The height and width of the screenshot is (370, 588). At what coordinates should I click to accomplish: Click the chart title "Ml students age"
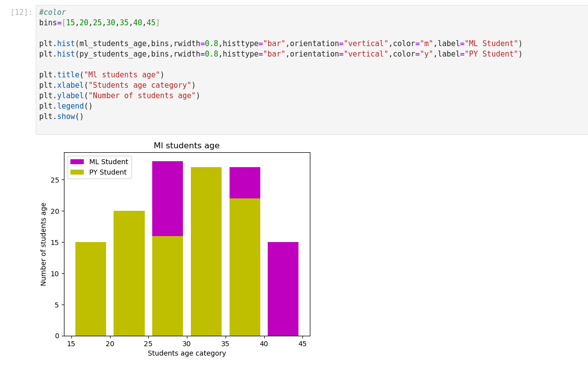coord(186,146)
